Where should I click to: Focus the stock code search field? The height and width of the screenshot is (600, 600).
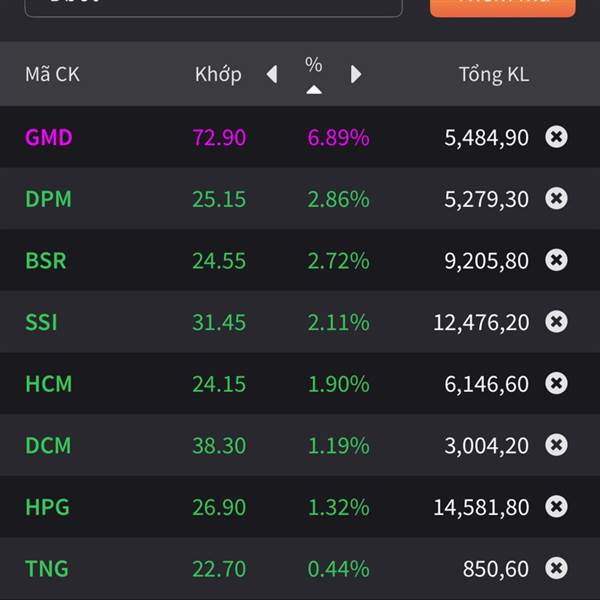(212, 5)
